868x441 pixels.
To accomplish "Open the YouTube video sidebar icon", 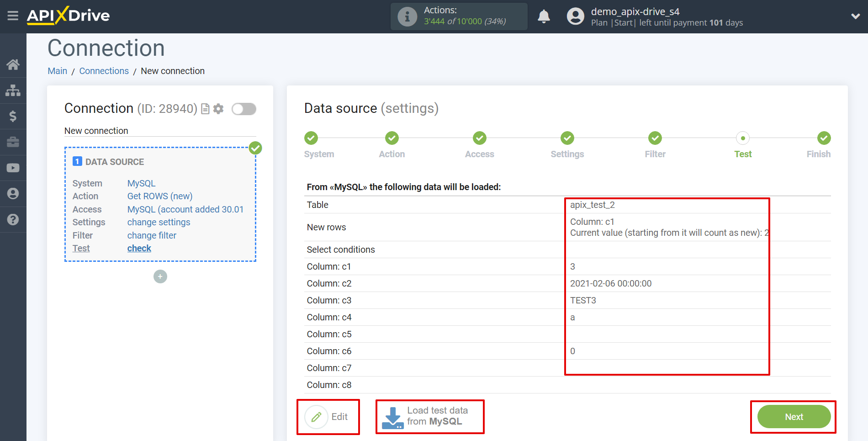I will (13, 168).
